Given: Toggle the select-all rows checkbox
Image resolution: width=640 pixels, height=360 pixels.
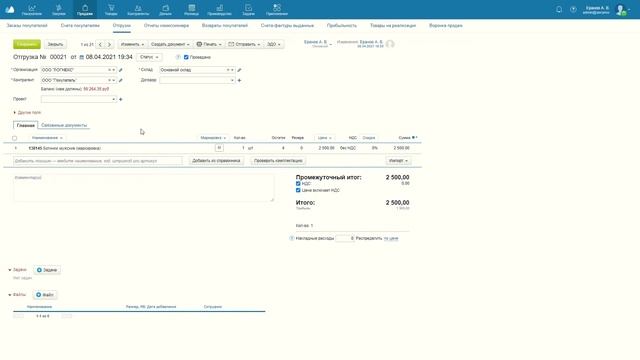Looking at the screenshot, I should click(x=15, y=138).
